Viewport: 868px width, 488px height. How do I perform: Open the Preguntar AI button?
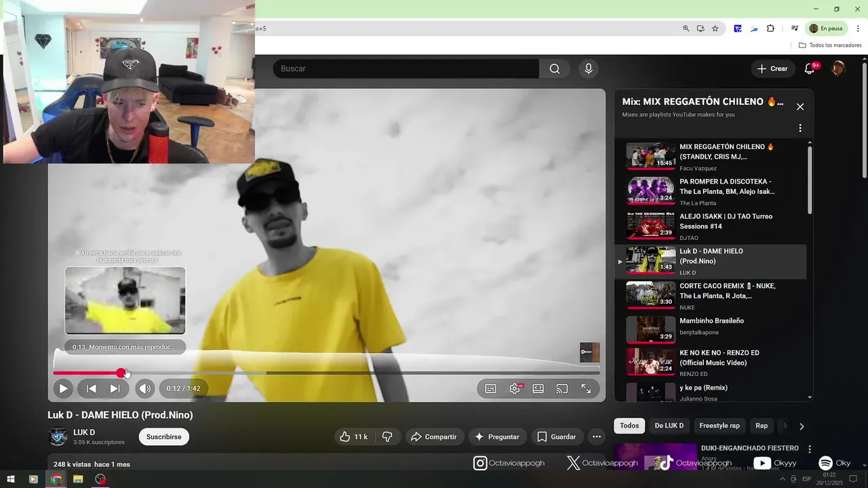496,436
